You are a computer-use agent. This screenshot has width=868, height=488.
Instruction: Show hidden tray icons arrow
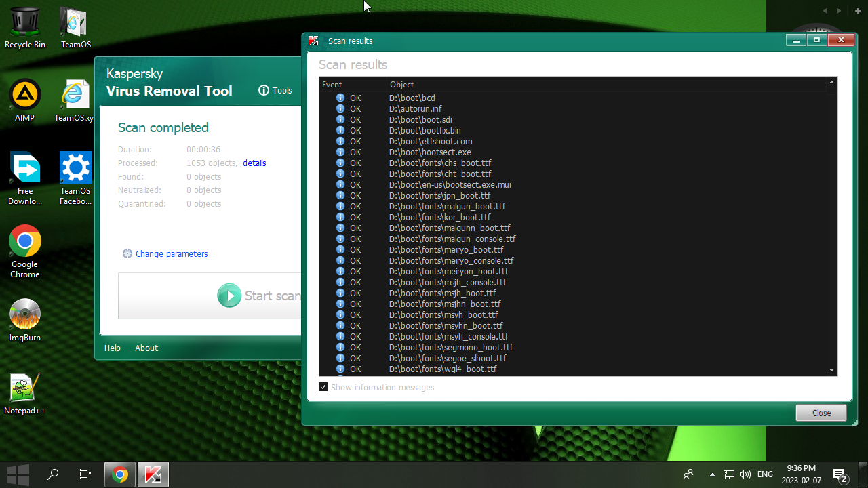point(711,474)
